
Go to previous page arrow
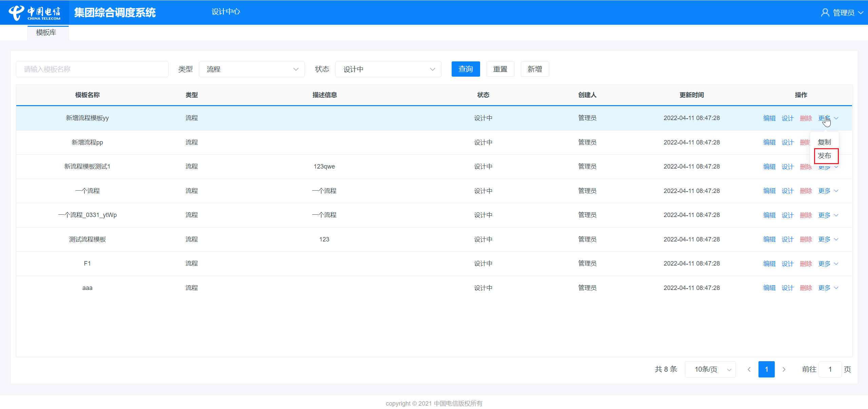749,369
